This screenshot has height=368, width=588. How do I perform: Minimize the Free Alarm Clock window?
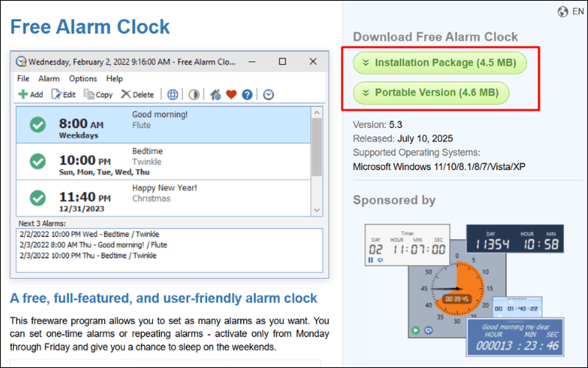tap(252, 62)
